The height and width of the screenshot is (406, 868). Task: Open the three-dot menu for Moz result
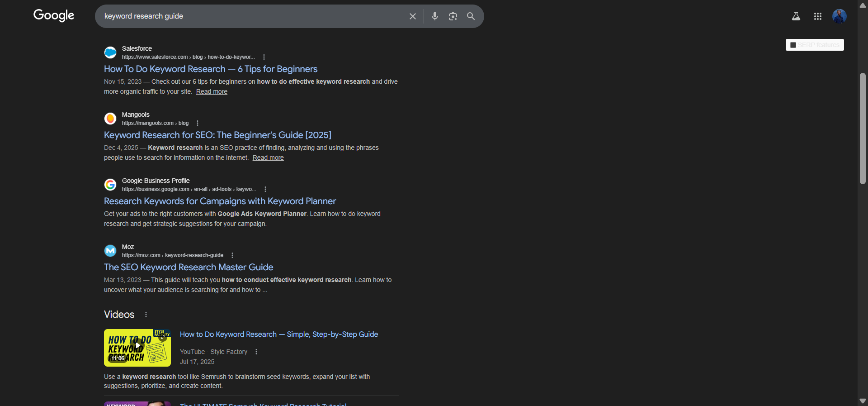pyautogui.click(x=232, y=255)
